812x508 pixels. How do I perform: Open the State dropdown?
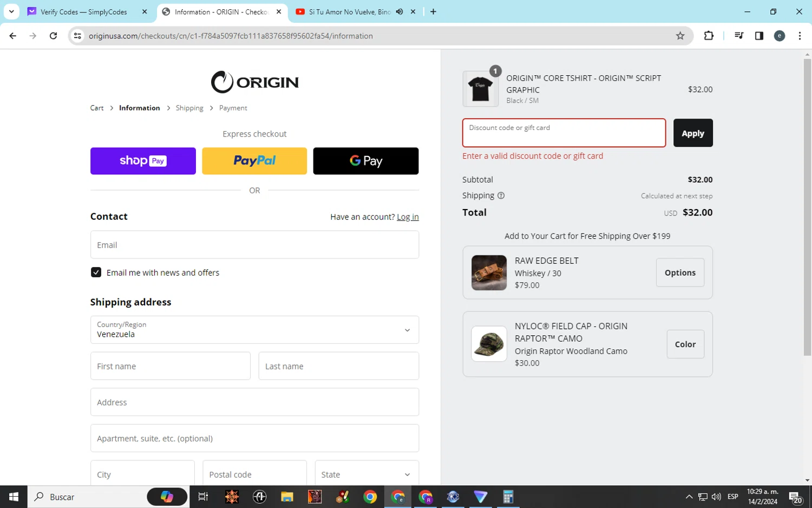point(367,473)
